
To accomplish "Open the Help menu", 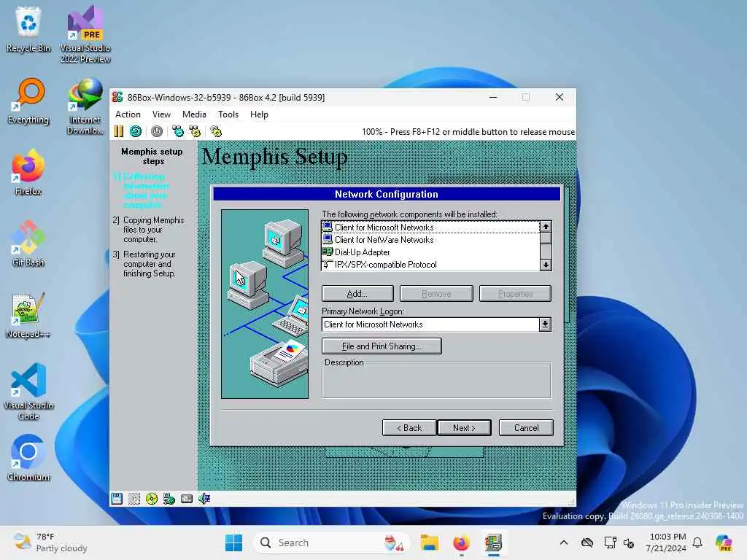I will [x=259, y=114].
